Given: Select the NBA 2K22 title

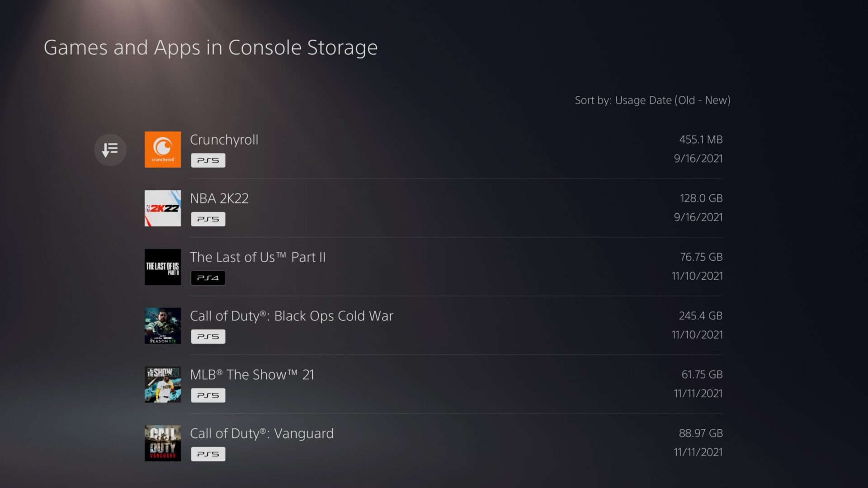Looking at the screenshot, I should click(x=219, y=199).
